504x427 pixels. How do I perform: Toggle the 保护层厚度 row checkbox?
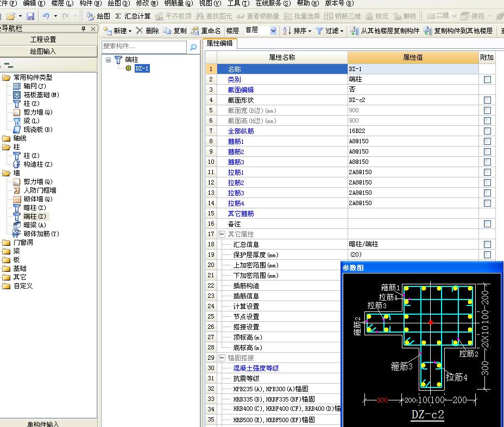pos(487,254)
